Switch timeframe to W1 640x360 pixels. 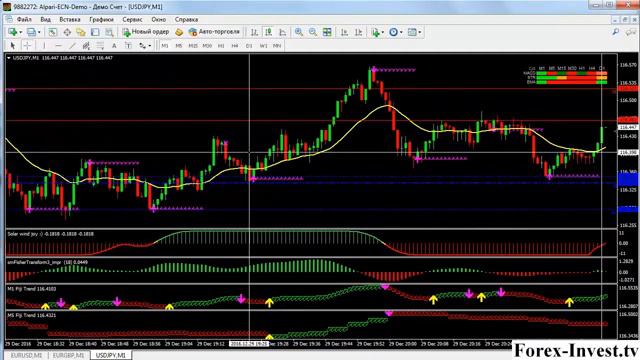click(x=263, y=46)
